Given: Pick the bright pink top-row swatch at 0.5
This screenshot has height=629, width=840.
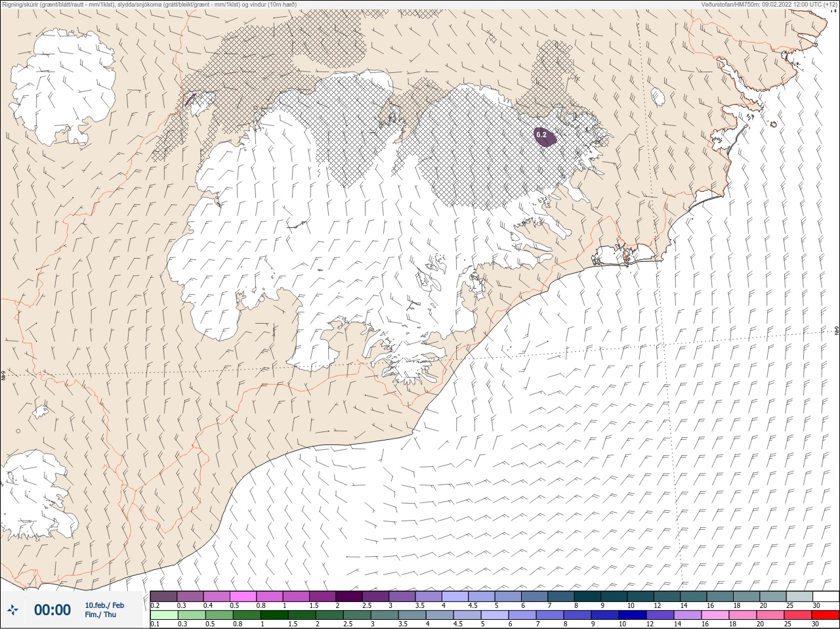Looking at the screenshot, I should click(x=243, y=596).
